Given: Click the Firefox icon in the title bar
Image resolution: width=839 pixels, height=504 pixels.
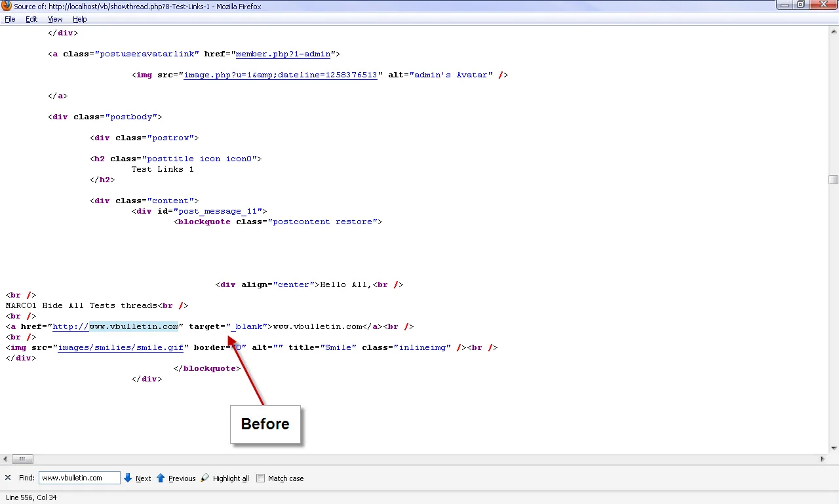Looking at the screenshot, I should tap(6, 6).
